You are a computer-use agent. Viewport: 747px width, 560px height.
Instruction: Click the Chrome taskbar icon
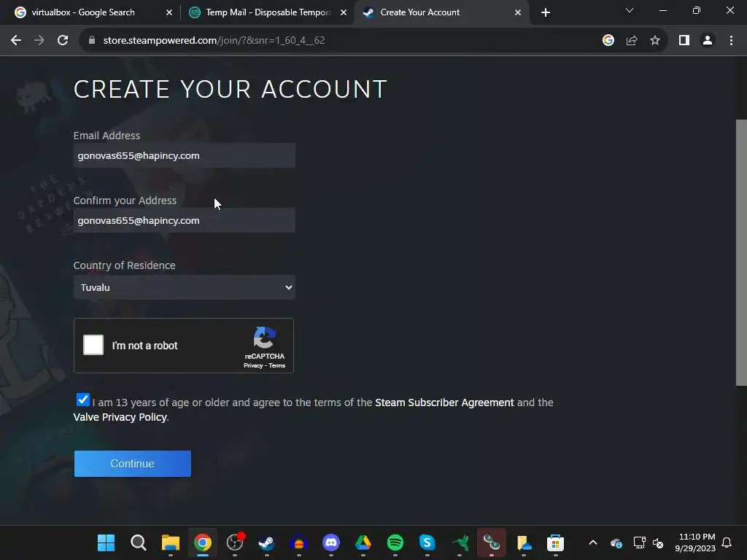tap(203, 542)
